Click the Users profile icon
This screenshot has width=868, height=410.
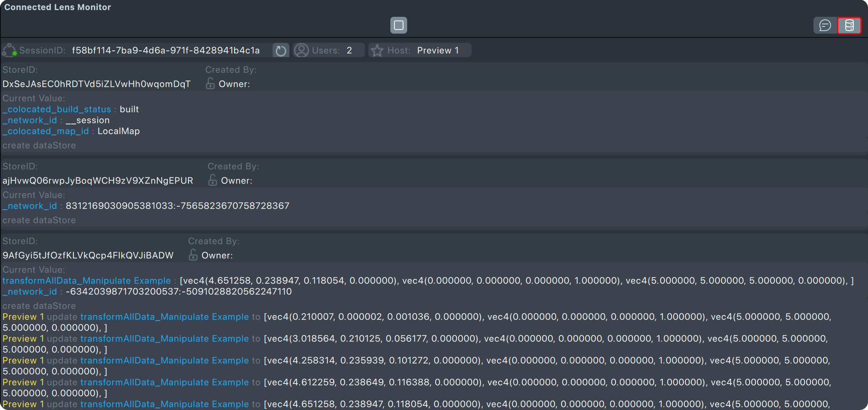[301, 50]
